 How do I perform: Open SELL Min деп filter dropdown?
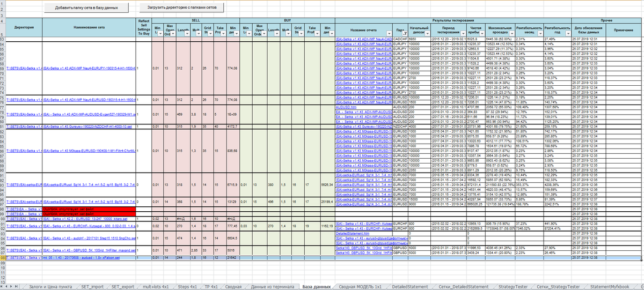pos(237,33)
